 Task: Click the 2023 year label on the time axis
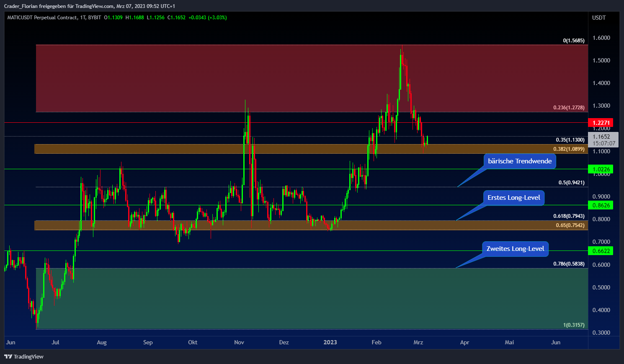pyautogui.click(x=330, y=342)
